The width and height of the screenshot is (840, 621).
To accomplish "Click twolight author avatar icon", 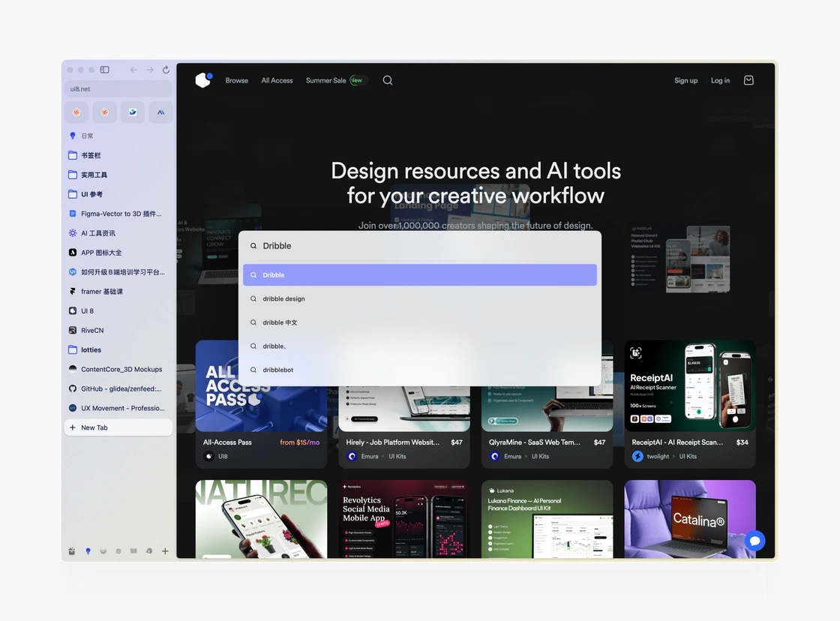I will 637,457.
